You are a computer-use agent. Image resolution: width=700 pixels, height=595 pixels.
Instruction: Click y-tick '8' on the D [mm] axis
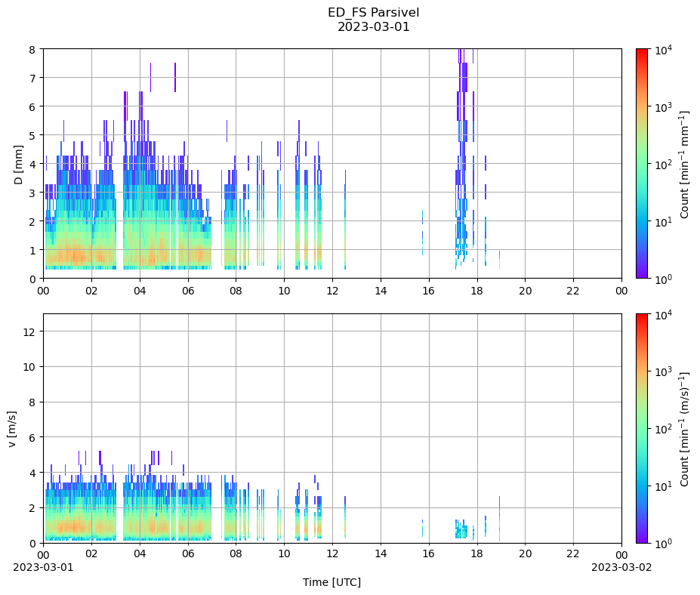[32, 50]
